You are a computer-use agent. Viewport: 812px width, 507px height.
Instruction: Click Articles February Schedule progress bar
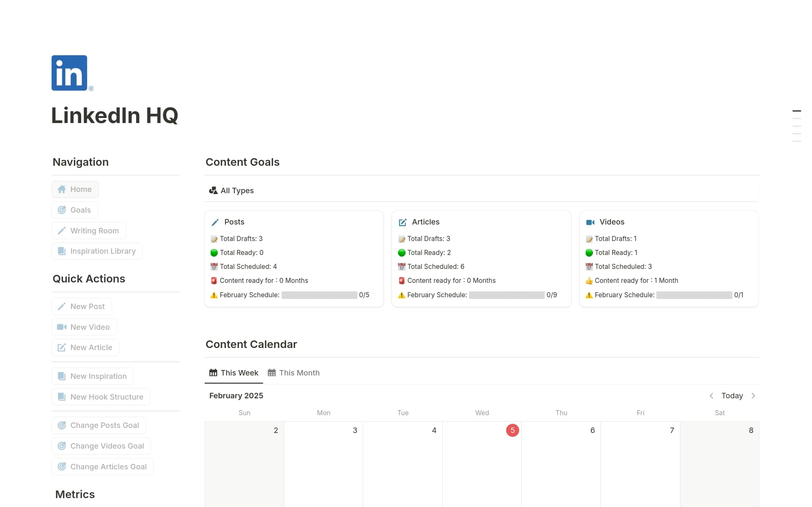pos(507,295)
